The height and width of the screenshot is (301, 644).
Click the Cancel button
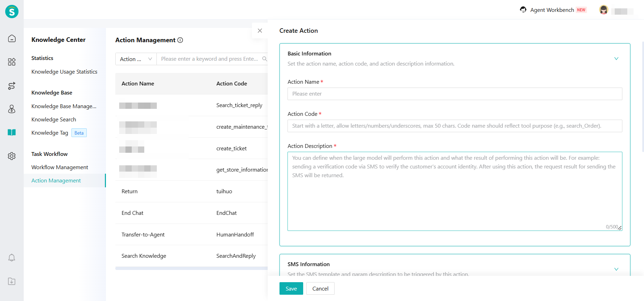(320, 288)
